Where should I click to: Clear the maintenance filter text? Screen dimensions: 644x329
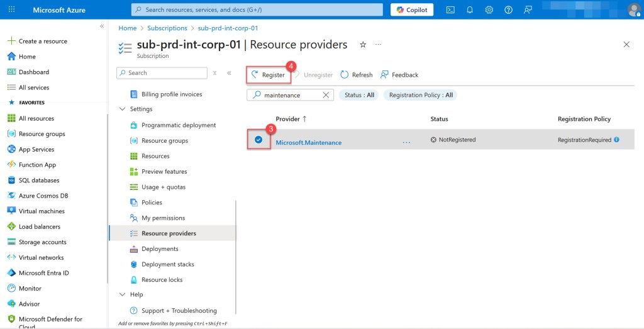pyautogui.click(x=326, y=95)
